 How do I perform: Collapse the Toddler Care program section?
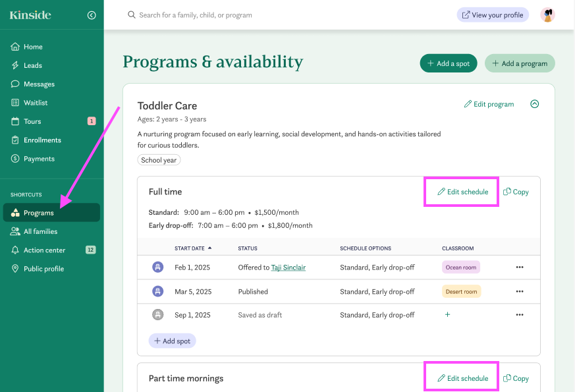(535, 104)
